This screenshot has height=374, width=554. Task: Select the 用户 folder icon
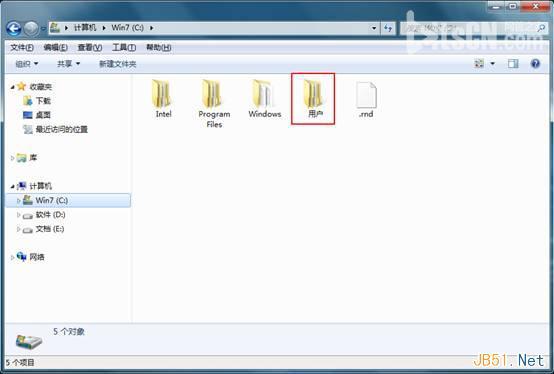(x=313, y=94)
